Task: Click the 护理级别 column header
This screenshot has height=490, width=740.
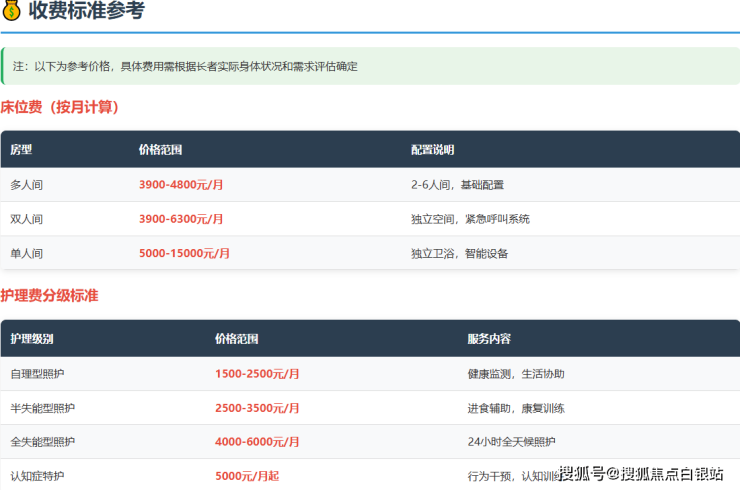Action: [x=32, y=339]
